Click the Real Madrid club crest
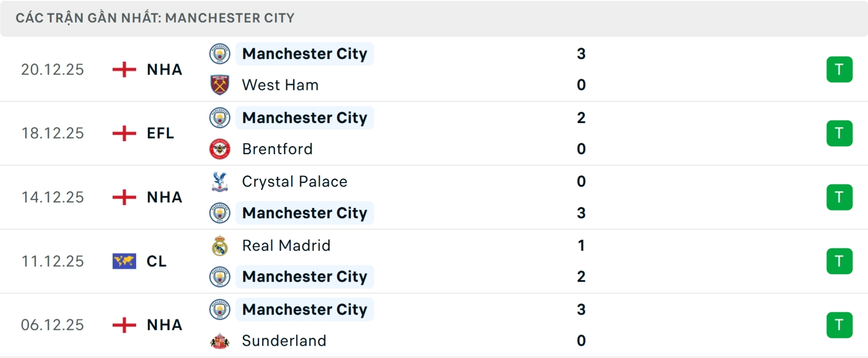 220,245
